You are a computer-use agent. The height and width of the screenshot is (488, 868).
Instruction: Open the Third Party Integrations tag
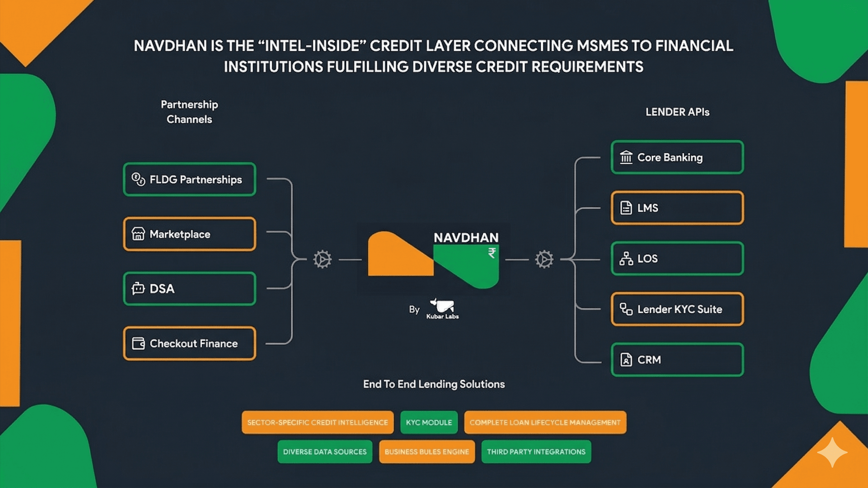[x=536, y=451]
